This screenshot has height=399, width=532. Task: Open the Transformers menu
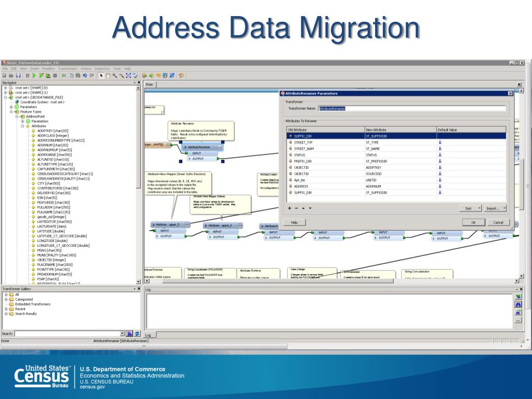coord(68,69)
